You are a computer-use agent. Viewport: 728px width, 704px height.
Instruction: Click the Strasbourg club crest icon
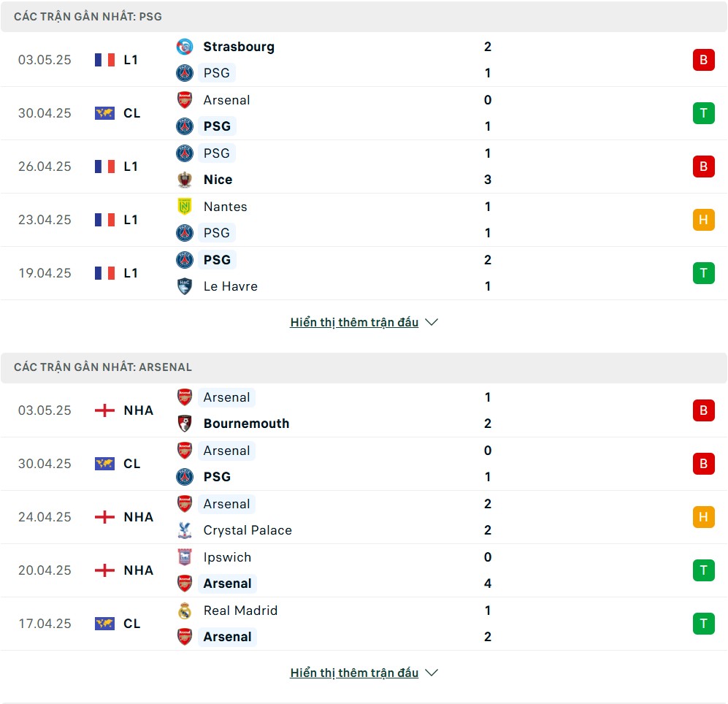pos(185,47)
